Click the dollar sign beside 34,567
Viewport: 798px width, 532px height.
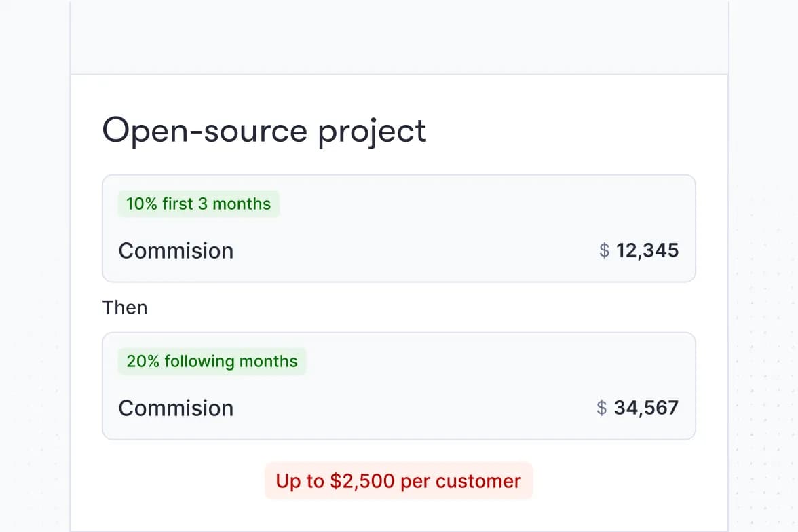click(601, 408)
